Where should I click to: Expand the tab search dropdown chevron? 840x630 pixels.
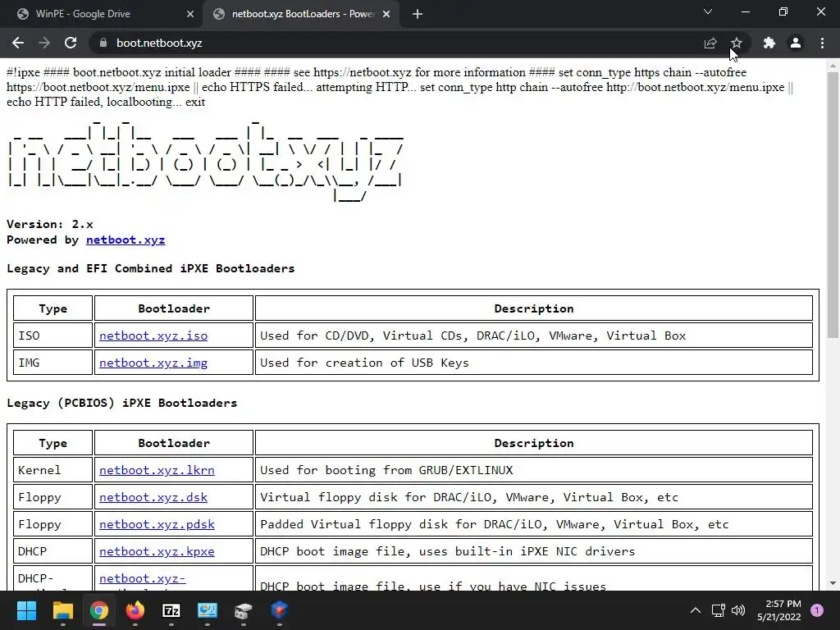click(x=708, y=11)
